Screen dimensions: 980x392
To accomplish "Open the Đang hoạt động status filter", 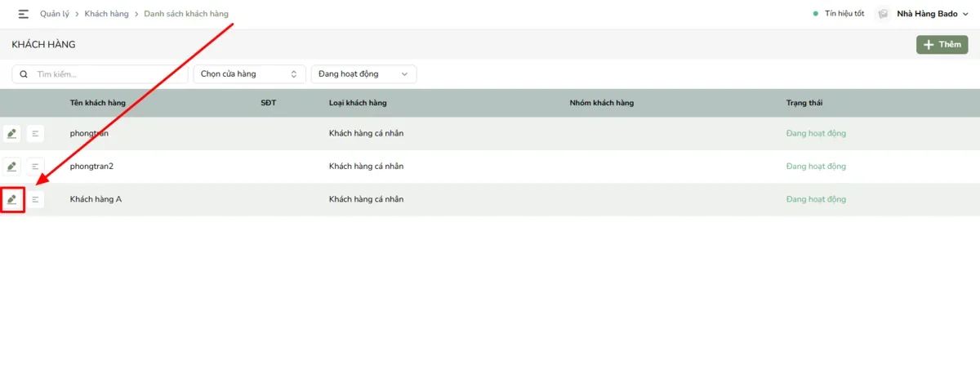I will (x=363, y=74).
